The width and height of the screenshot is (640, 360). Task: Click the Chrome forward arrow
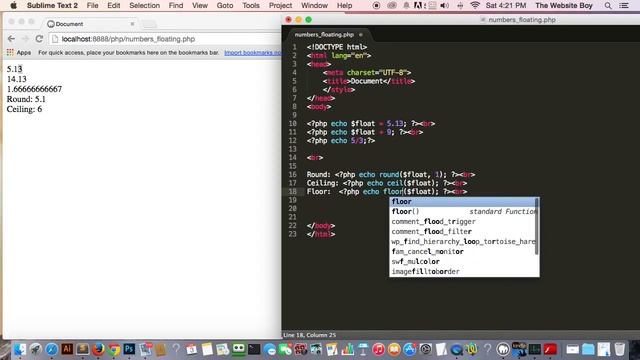25,39
